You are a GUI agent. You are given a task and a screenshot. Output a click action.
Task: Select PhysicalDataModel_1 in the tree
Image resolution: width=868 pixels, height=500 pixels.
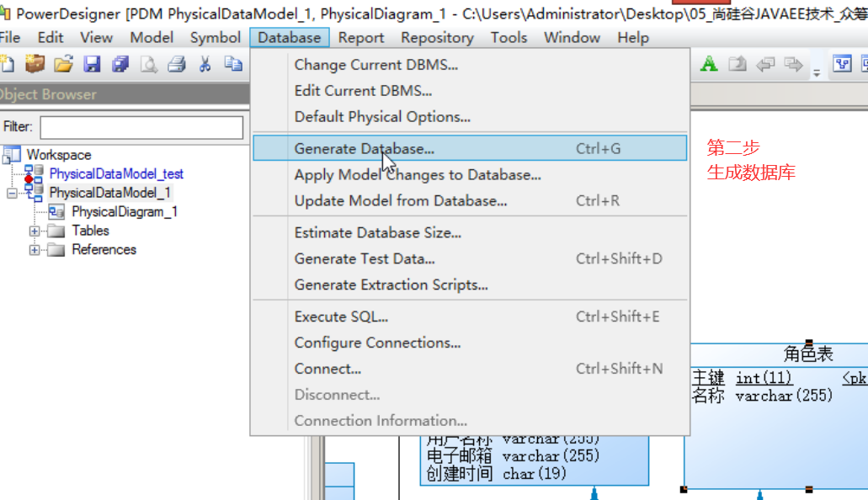109,193
